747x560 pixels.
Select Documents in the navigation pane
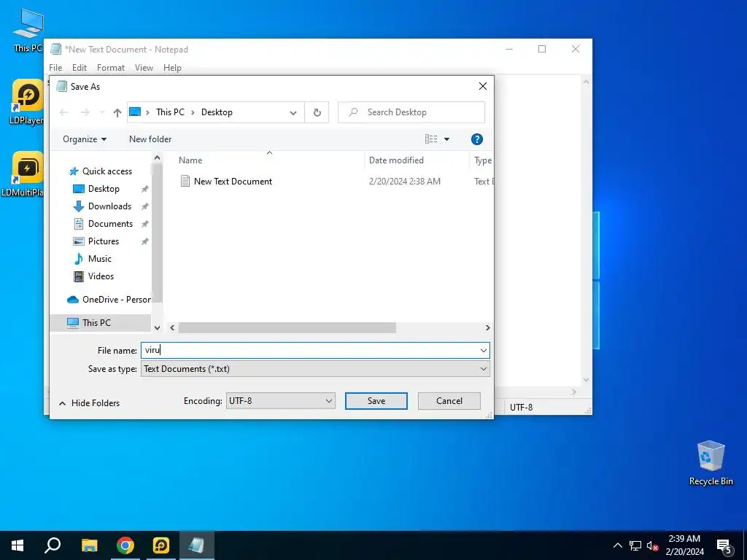coord(111,224)
